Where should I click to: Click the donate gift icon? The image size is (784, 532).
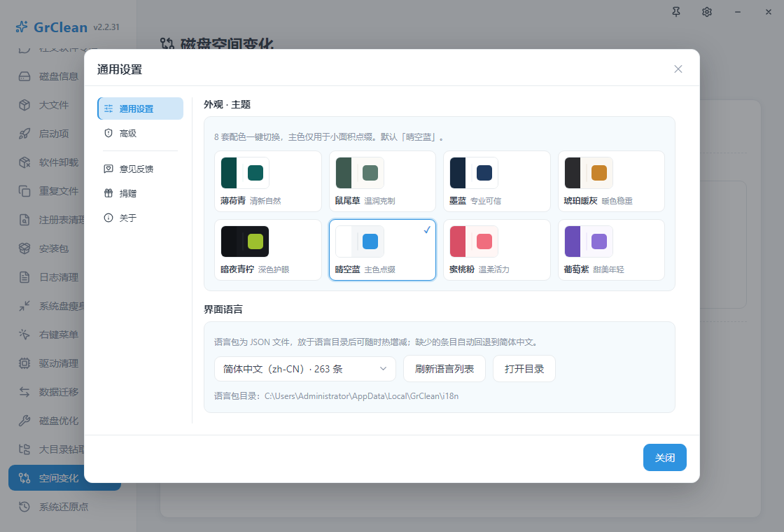[x=108, y=193]
